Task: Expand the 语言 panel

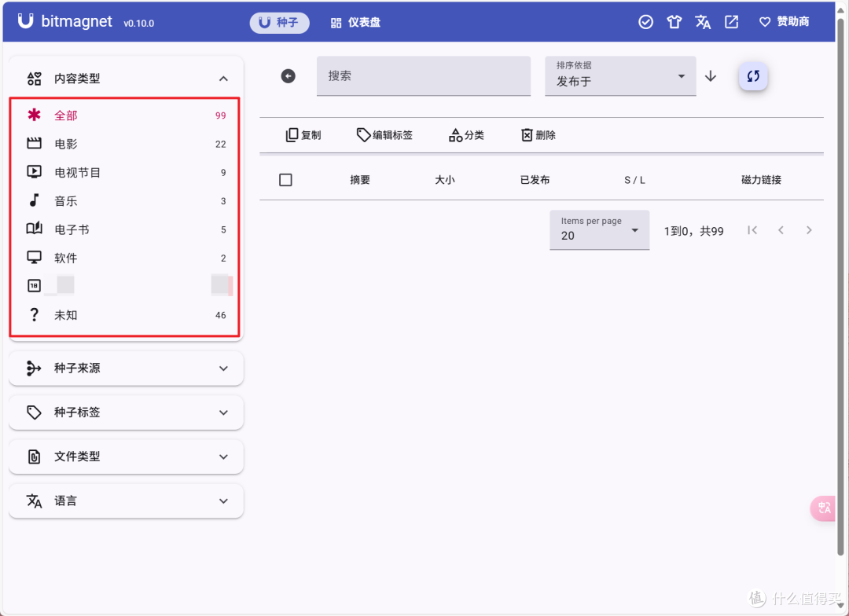Action: pyautogui.click(x=126, y=501)
